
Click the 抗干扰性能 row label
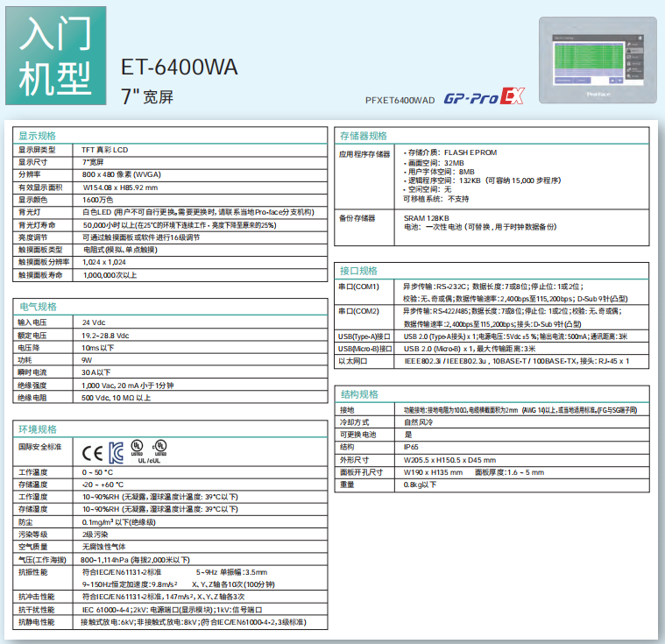tap(37, 610)
